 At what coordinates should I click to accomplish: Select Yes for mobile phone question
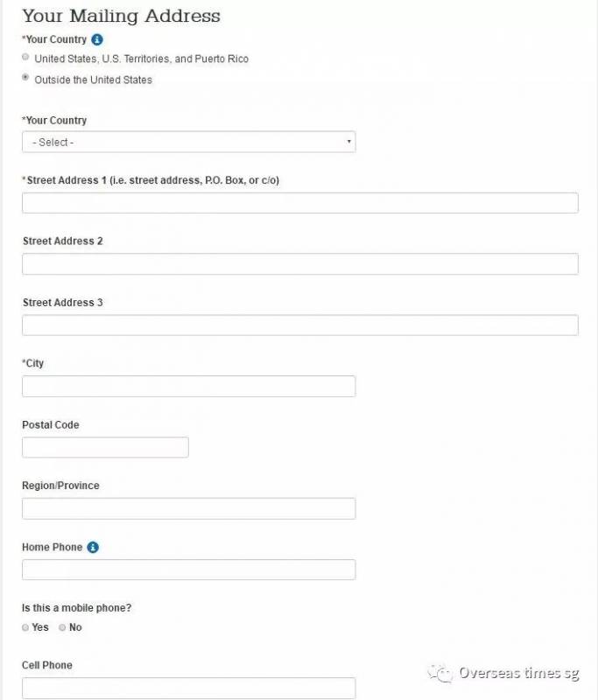pyautogui.click(x=26, y=627)
